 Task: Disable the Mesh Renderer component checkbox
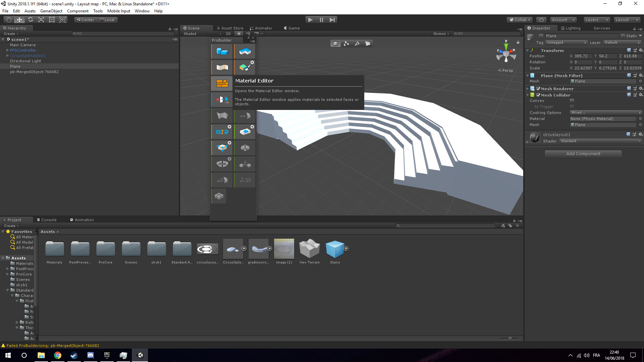(x=538, y=88)
